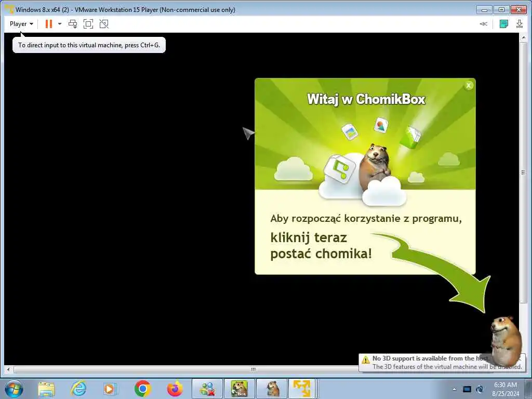This screenshot has height=399, width=532.
Task: Click the Show desktop strip at taskbar end
Action: pos(528,389)
